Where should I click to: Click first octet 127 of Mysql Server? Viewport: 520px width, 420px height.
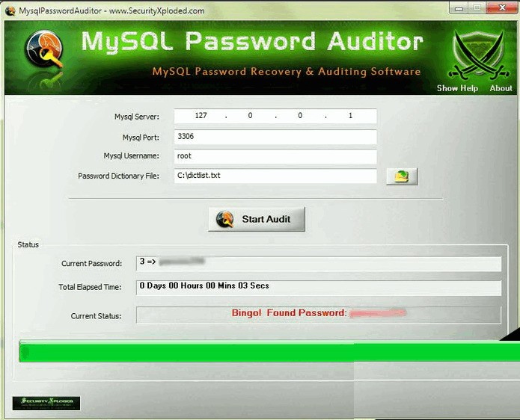(201, 116)
